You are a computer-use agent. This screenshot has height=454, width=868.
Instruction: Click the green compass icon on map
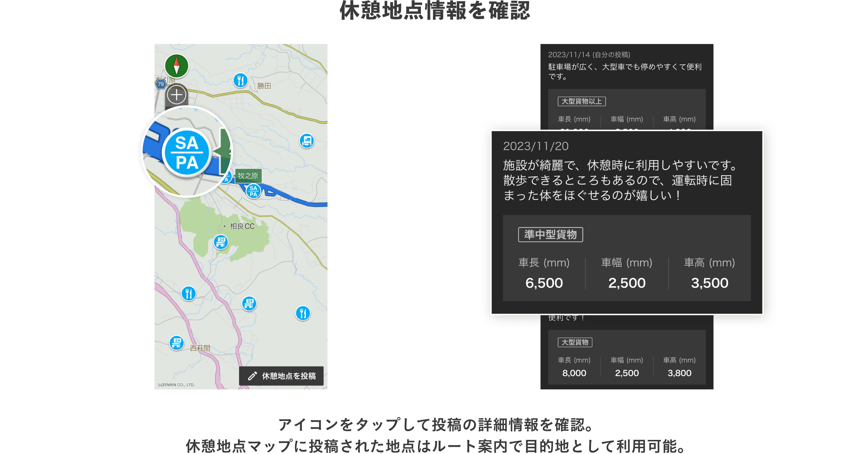pos(176,66)
